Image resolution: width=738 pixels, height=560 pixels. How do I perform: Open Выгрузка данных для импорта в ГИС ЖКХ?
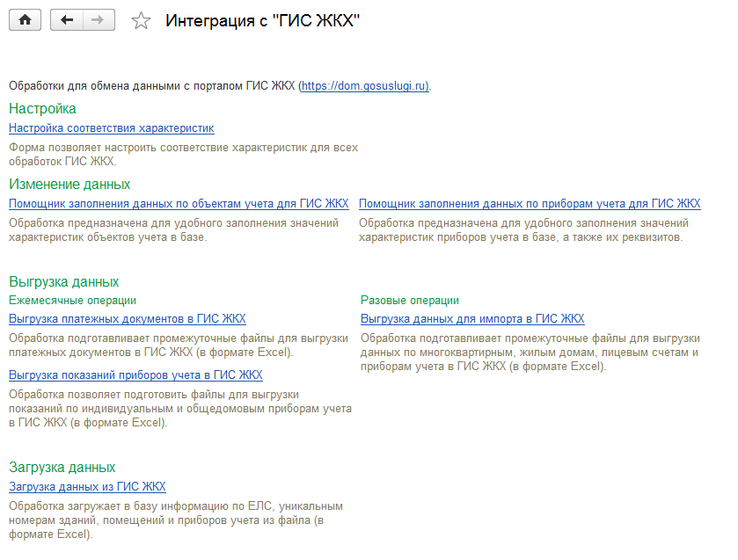click(x=472, y=318)
